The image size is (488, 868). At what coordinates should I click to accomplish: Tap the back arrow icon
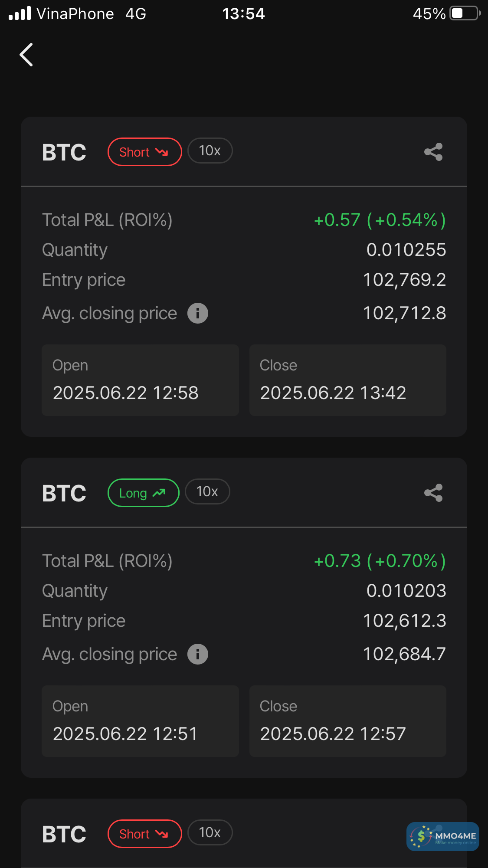pos(26,55)
